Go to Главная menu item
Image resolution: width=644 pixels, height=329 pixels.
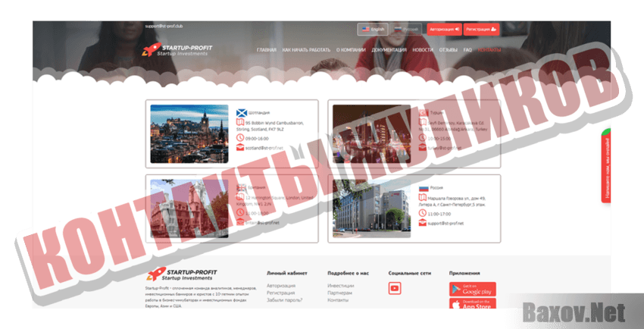pos(267,50)
